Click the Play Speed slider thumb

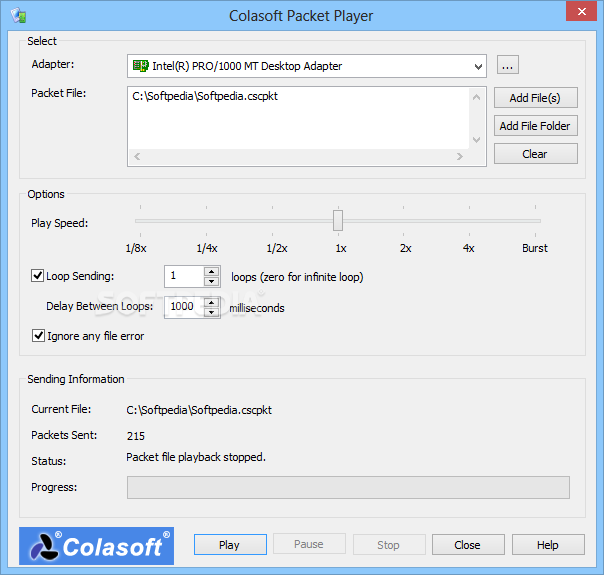(x=338, y=220)
